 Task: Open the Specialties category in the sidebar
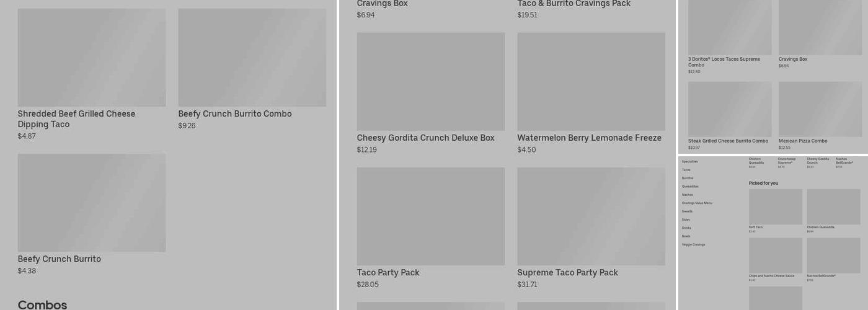[x=689, y=162]
